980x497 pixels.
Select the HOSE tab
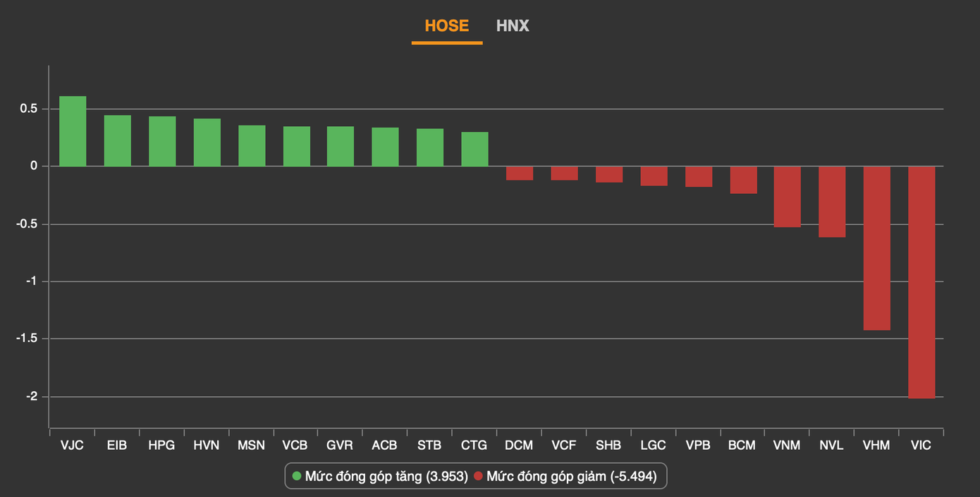(x=446, y=26)
